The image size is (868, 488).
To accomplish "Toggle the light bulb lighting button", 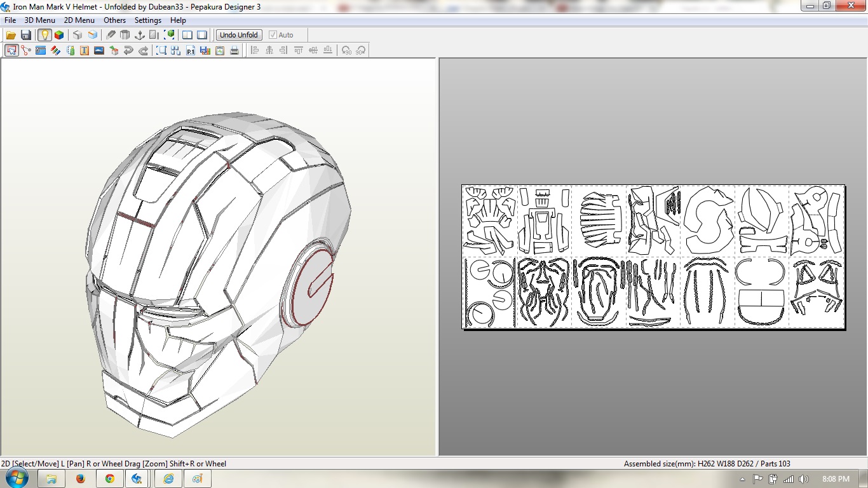I will [x=44, y=35].
